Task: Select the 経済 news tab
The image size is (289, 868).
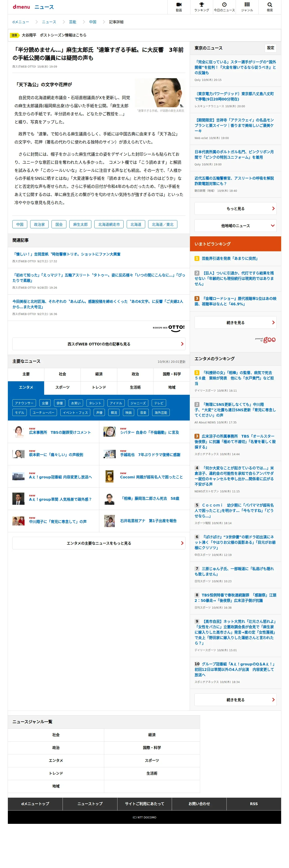Action: click(x=99, y=374)
